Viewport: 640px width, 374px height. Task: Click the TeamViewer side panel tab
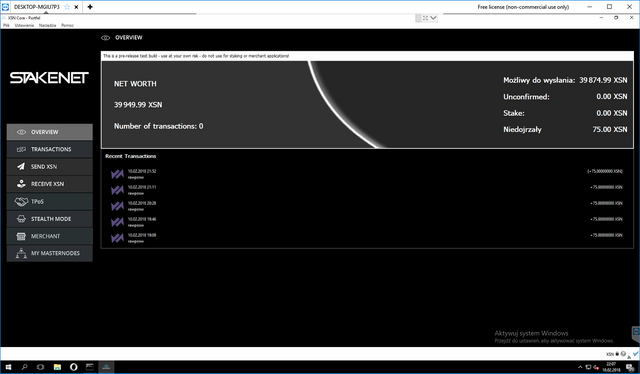pyautogui.click(x=636, y=334)
